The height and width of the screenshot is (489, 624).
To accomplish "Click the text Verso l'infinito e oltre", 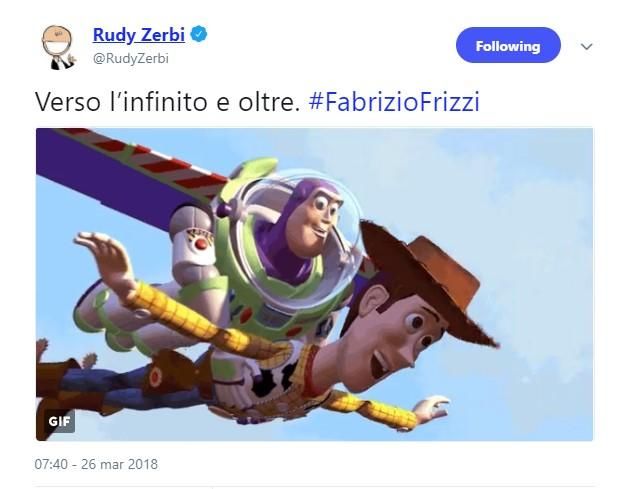I will (x=167, y=102).
